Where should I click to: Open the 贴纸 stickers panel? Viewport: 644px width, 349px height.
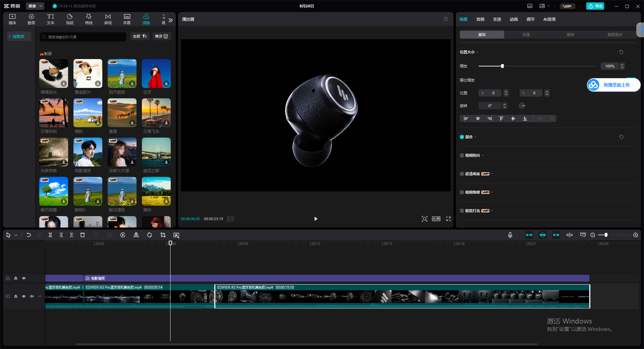tap(70, 19)
